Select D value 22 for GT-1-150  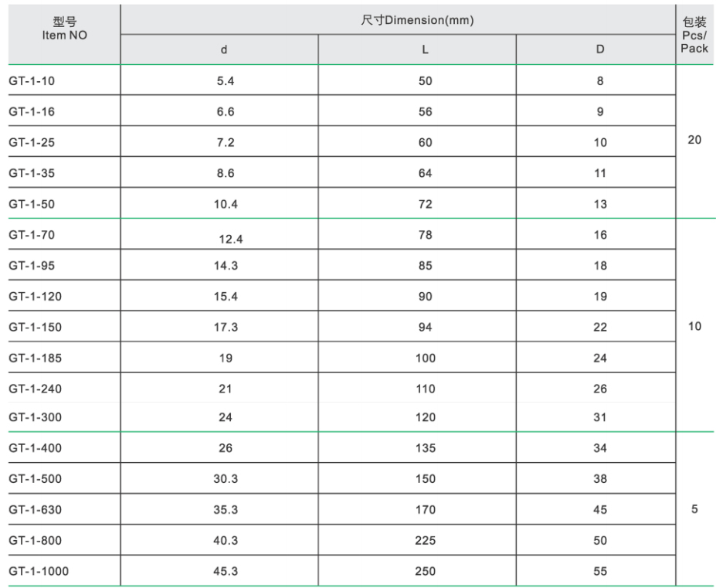pos(600,328)
